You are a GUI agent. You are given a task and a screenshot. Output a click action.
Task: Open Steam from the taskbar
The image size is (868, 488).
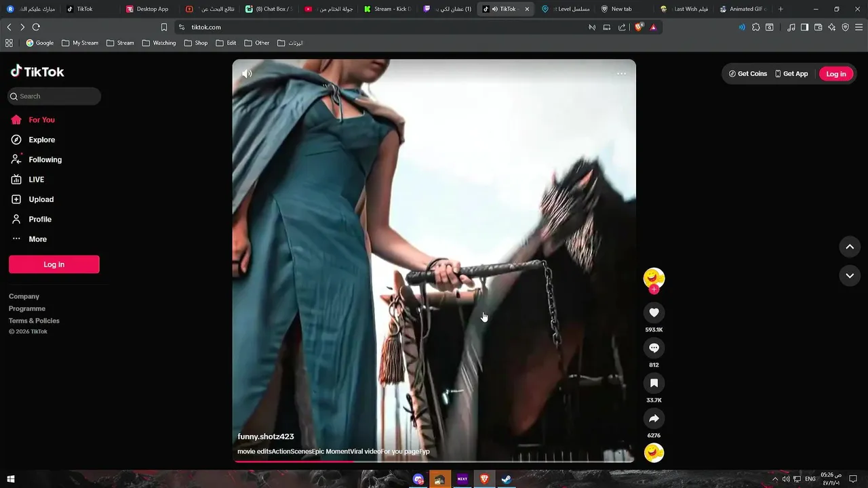pos(506,479)
